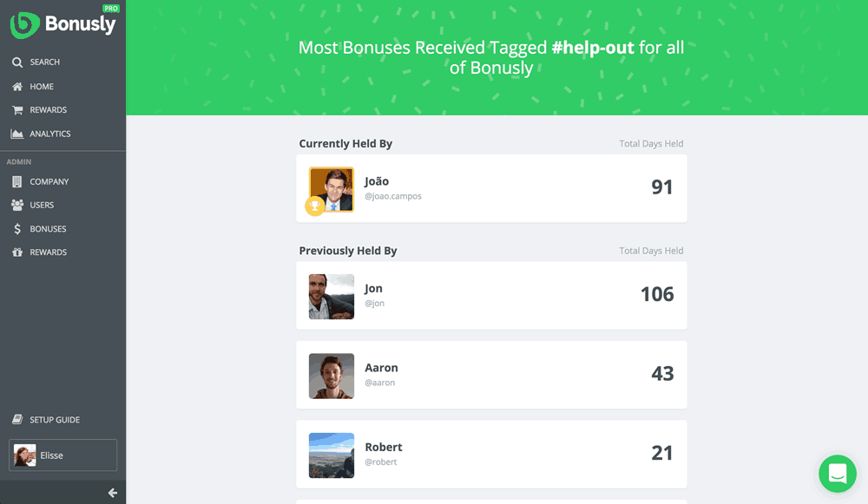Screen dimensions: 868x504
Task: Click the Bonusly logo in sidebar
Action: tap(62, 24)
